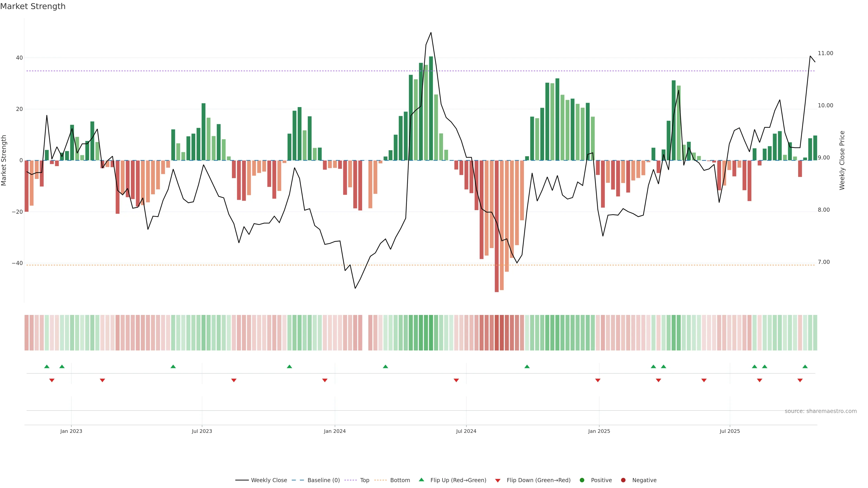Screen dimensions: 868x488
Task: Click the Jan 2024 x-axis label
Action: (x=335, y=431)
